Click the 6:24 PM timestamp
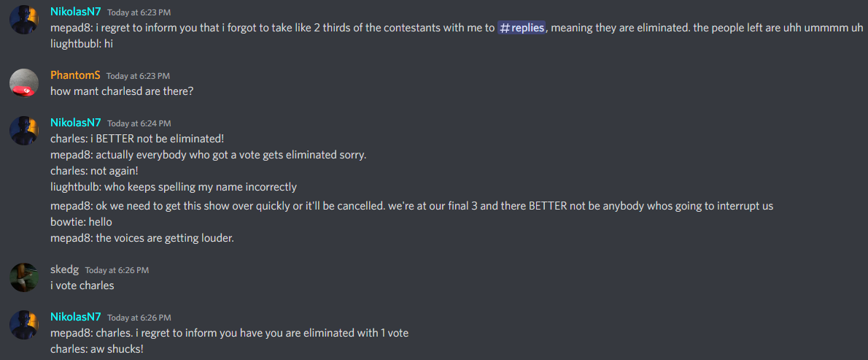The height and width of the screenshot is (360, 868). coord(139,124)
